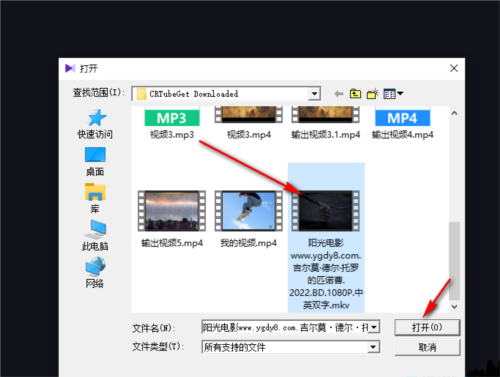Click the 输出视频4.mp4 file name label
500x377 pixels.
click(x=403, y=135)
